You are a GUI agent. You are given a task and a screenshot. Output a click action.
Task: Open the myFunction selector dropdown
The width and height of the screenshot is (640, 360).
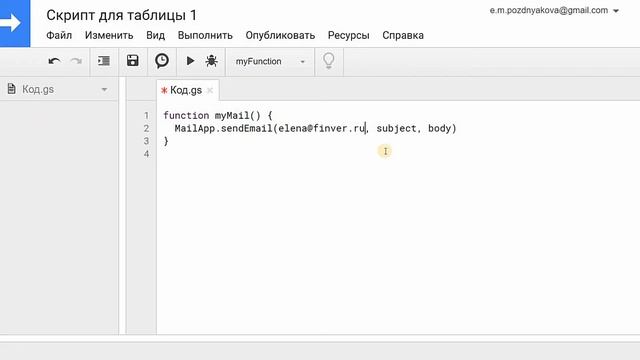tap(270, 62)
